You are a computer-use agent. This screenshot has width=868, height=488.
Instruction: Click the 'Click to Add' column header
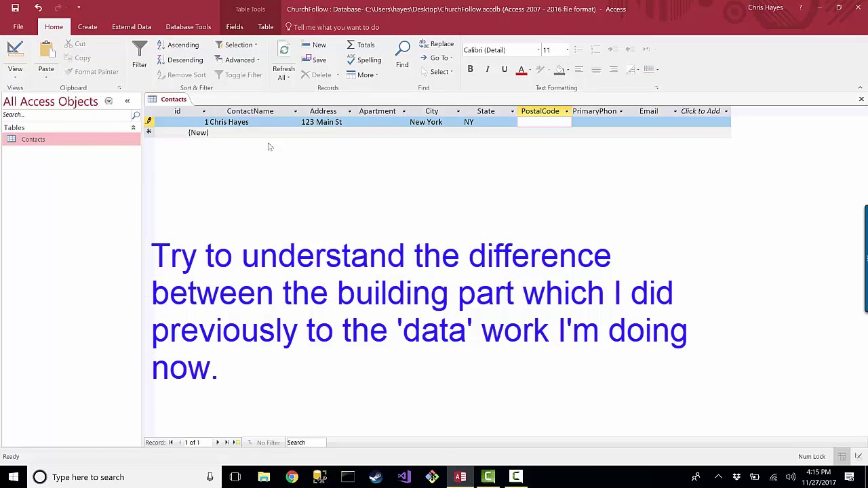click(x=700, y=111)
